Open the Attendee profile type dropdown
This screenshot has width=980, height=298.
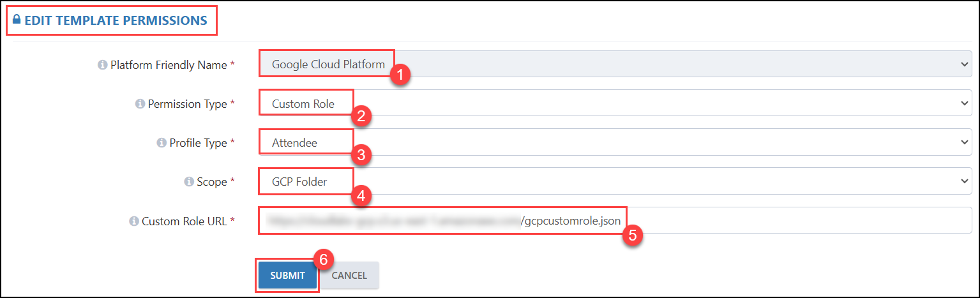[x=615, y=142]
